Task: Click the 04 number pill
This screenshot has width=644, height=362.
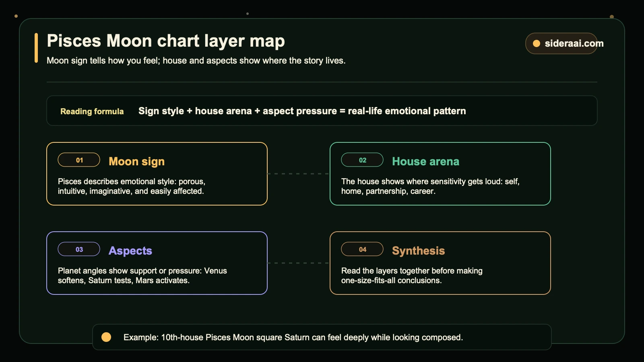Action: coord(362,249)
